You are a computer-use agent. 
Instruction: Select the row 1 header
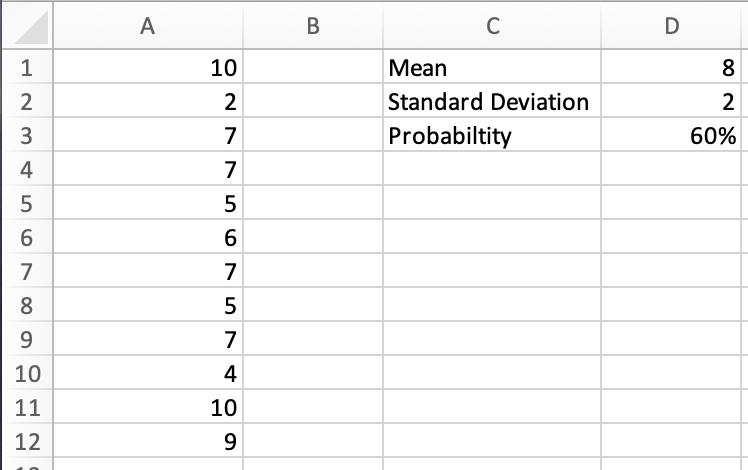26,69
